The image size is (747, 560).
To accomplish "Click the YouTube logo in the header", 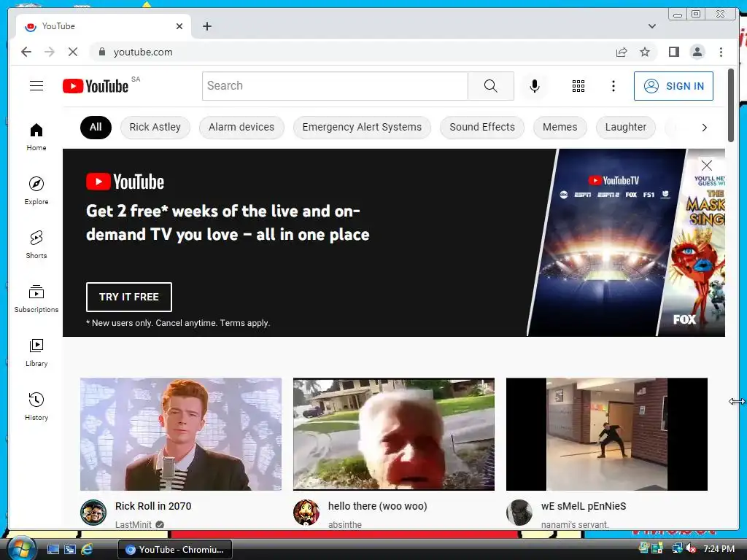I will (96, 86).
